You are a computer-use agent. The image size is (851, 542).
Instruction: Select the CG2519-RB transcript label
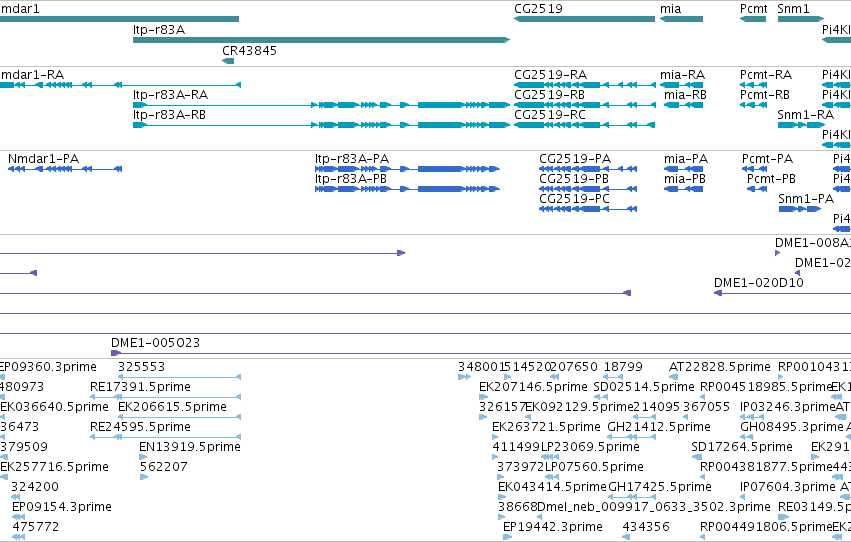pyautogui.click(x=549, y=95)
